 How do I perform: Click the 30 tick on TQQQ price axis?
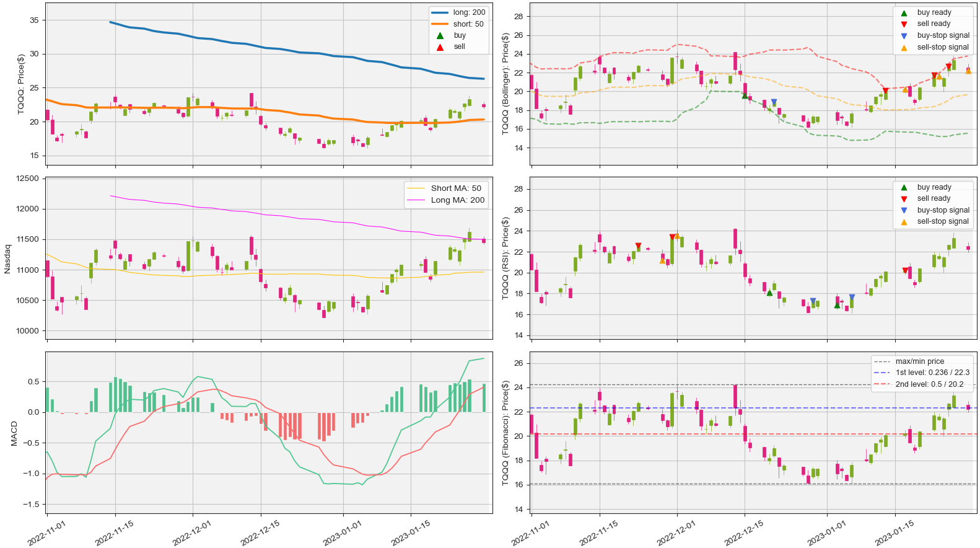(33, 54)
